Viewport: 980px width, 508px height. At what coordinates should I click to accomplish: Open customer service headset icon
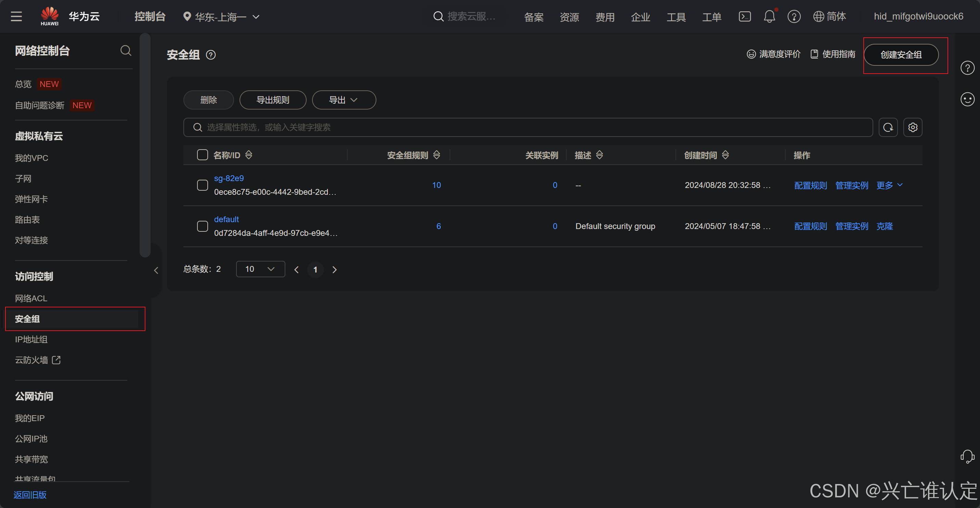[x=967, y=456]
